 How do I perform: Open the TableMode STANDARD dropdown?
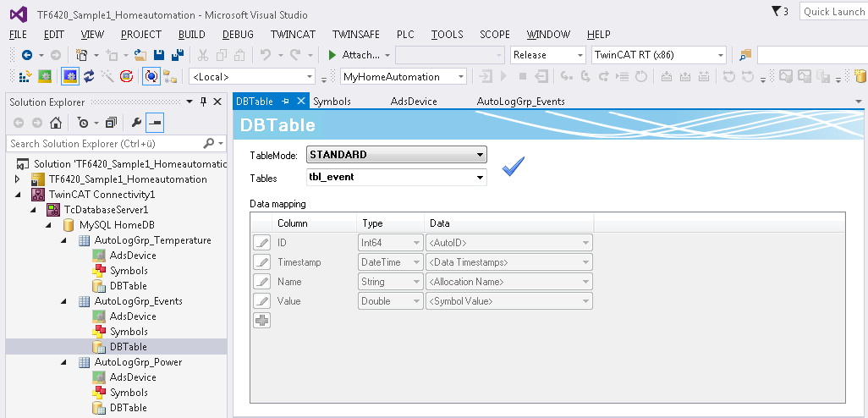(x=397, y=155)
